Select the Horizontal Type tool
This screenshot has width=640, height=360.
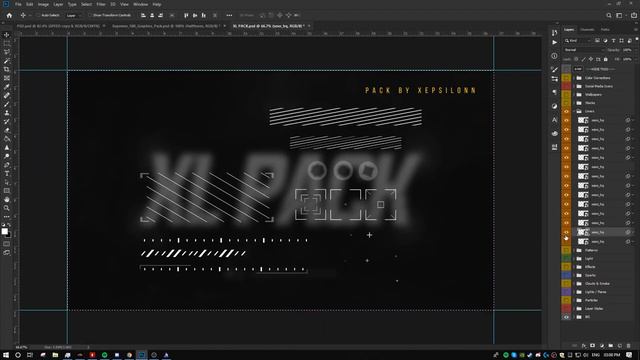pos(7,174)
